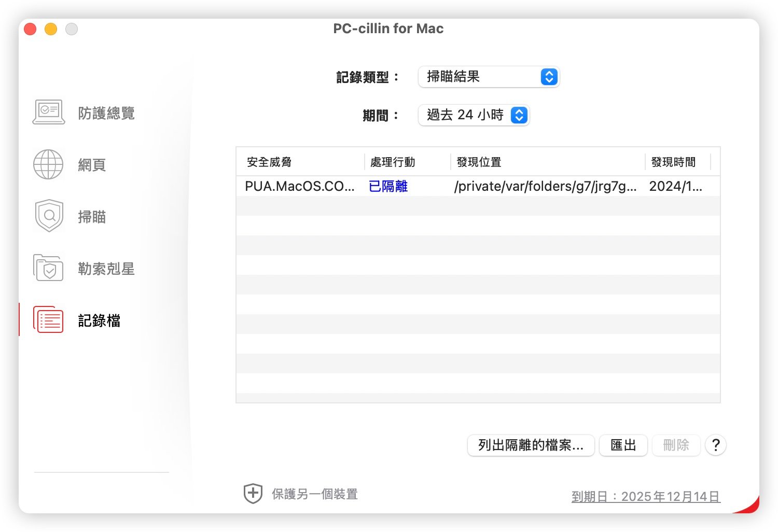Select 記錄檔 sidebar label
The image size is (778, 532).
point(99,320)
